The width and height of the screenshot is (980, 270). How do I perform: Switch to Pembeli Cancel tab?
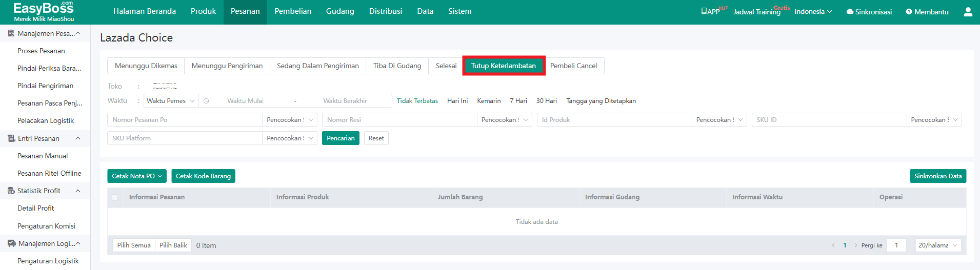click(573, 66)
